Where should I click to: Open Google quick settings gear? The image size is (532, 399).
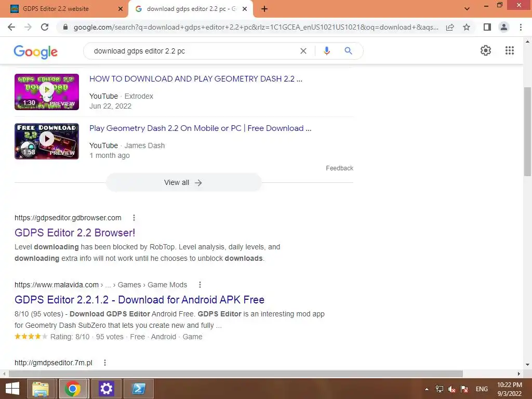(486, 50)
